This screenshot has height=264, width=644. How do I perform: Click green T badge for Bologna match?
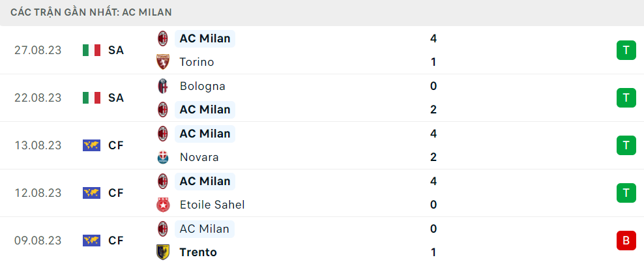pos(626,98)
